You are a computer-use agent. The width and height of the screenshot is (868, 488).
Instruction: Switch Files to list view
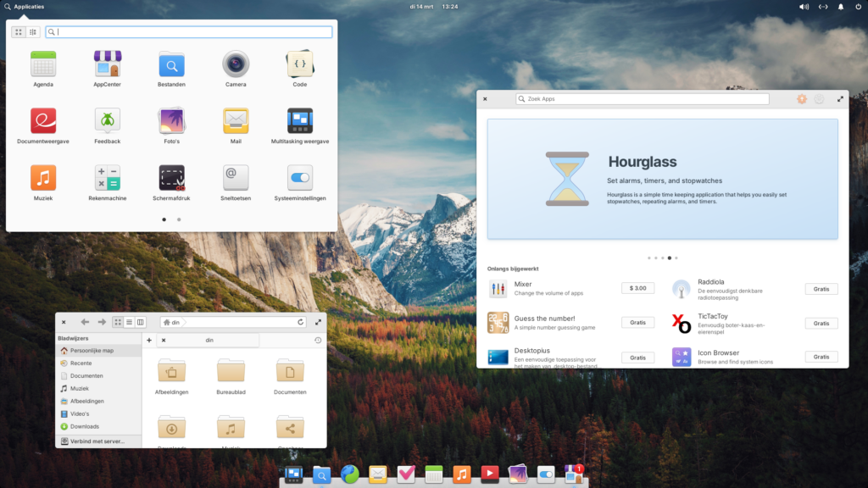128,322
